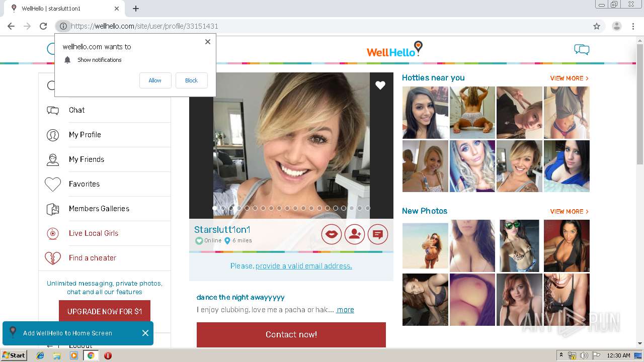Click Upgrade Now for $1 button
The width and height of the screenshot is (644, 362).
(105, 312)
